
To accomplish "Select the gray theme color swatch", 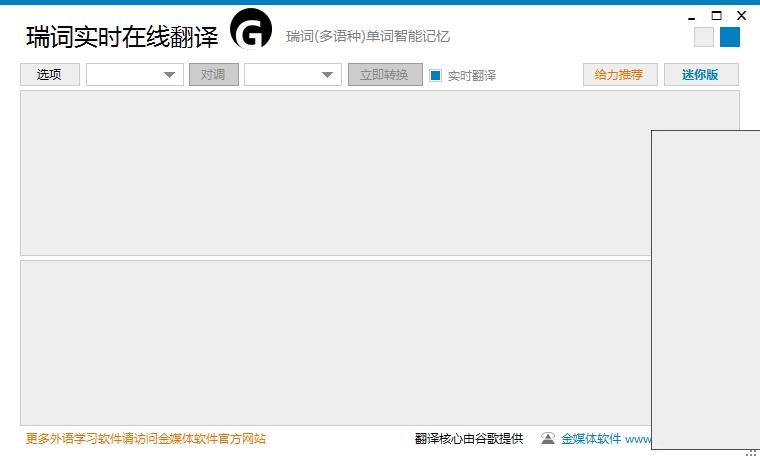I will click(x=704, y=37).
